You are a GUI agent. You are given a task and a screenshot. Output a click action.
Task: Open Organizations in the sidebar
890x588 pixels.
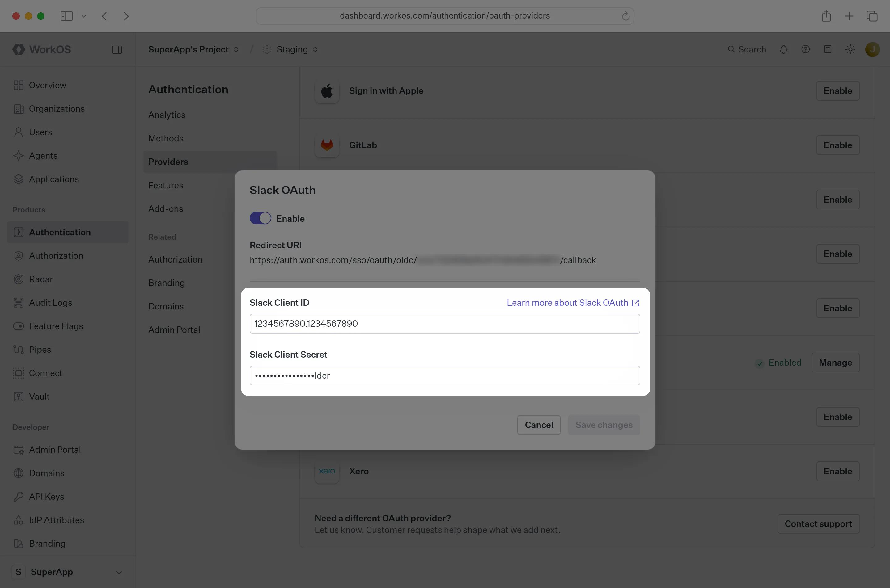click(x=68, y=109)
